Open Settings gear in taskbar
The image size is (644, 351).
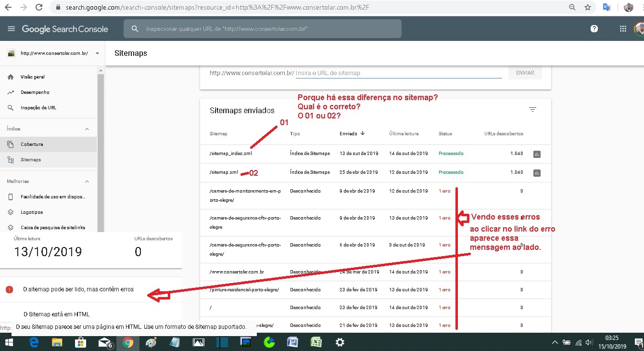340,342
